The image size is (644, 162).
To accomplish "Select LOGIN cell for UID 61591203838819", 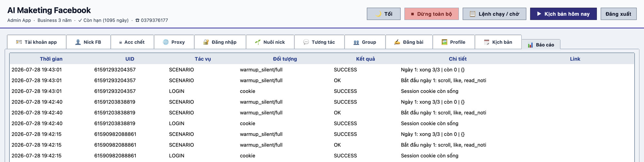I will (176, 123).
